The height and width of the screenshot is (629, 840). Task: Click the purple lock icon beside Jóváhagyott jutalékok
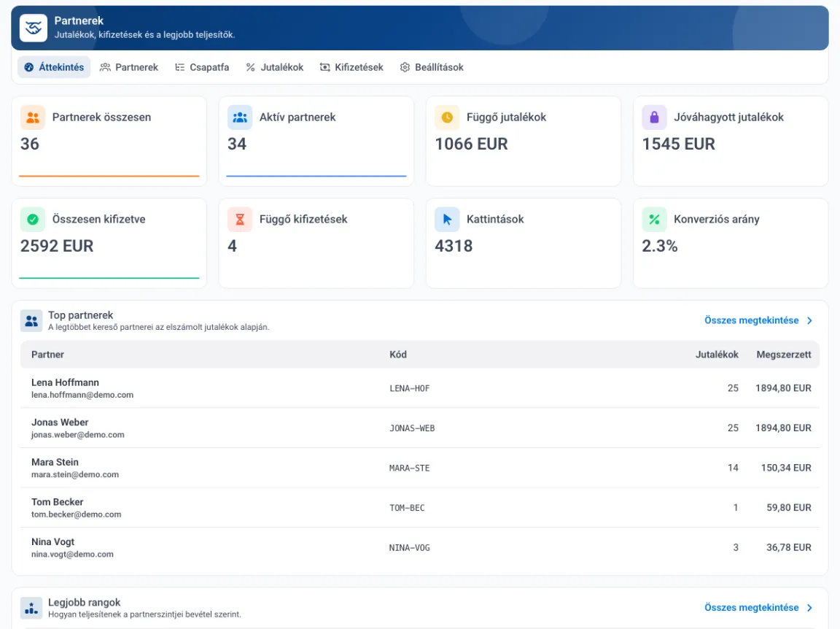654,117
